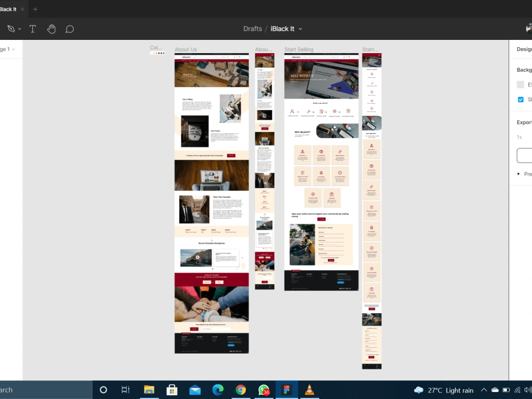Expand the Page 1 pages dropdown
This screenshot has height=399, width=532.
coord(7,49)
